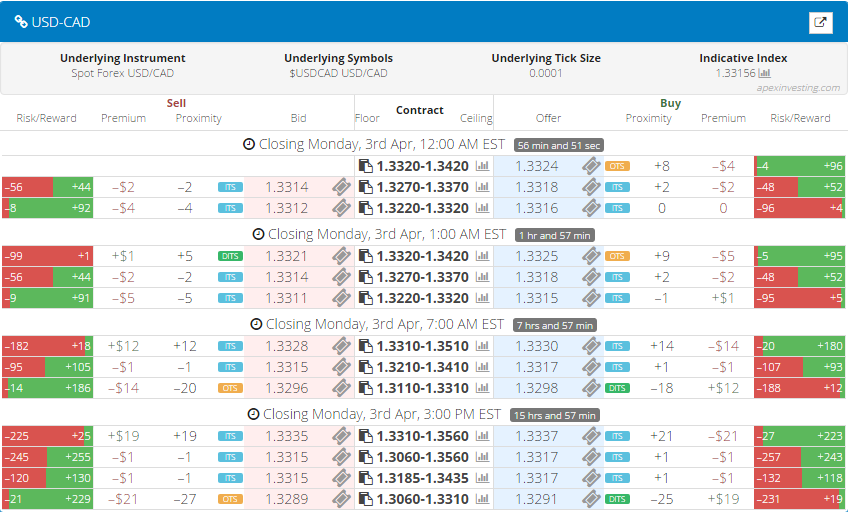Open buy ticket for the 1.3185-1.3435 contract
Screen dimensions: 848x512
point(591,478)
